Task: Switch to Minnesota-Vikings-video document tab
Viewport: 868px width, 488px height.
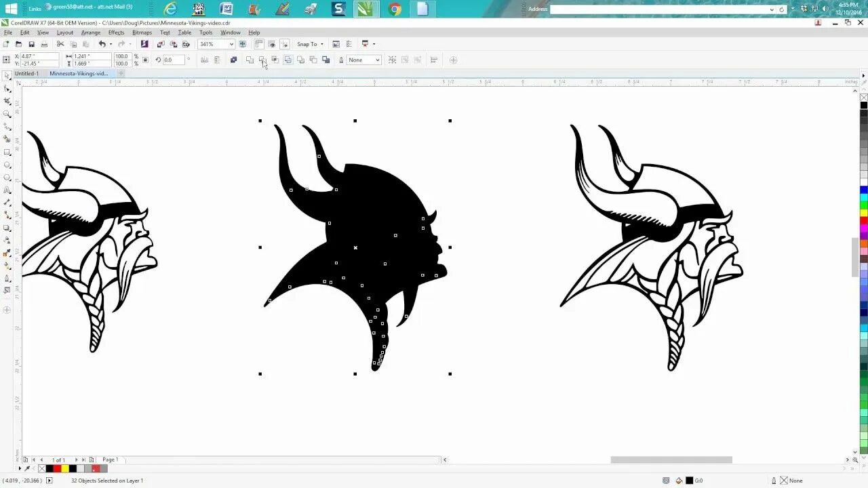Action: (x=79, y=73)
